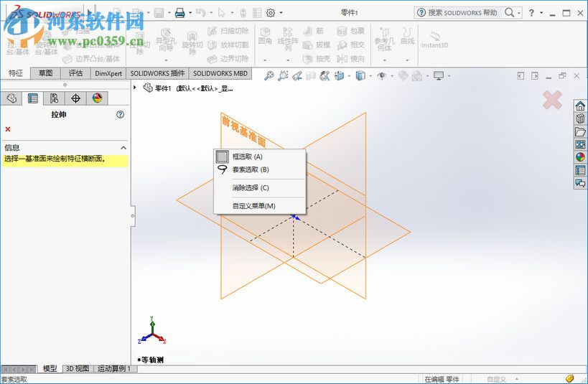Open the ConfigurationManager tab icon

coord(54,98)
